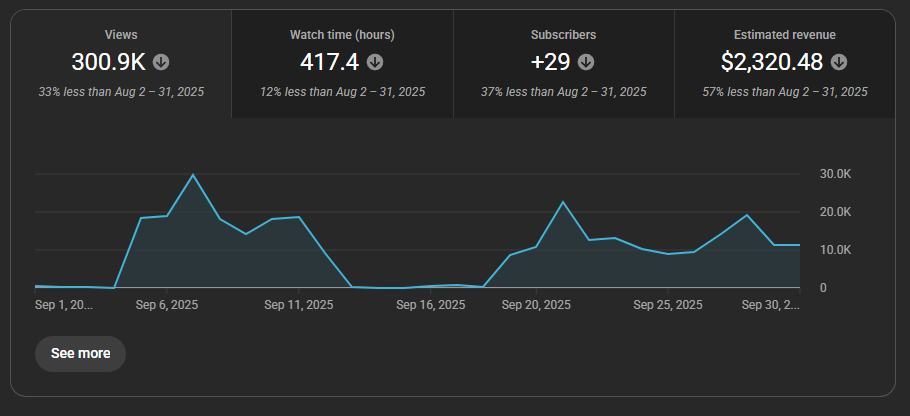This screenshot has height=416, width=910.
Task: Click the Sep 11, 2025 axis label
Action: [301, 305]
